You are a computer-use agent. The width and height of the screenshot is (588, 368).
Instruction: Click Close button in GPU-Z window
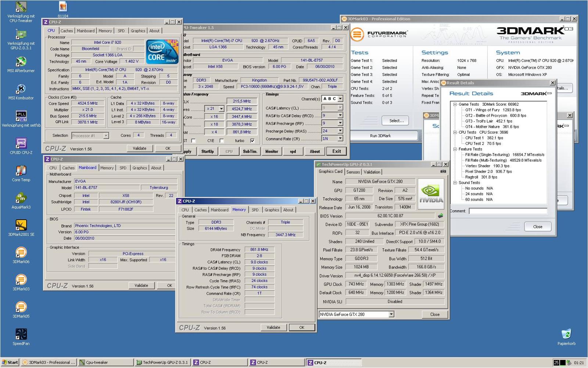435,314
